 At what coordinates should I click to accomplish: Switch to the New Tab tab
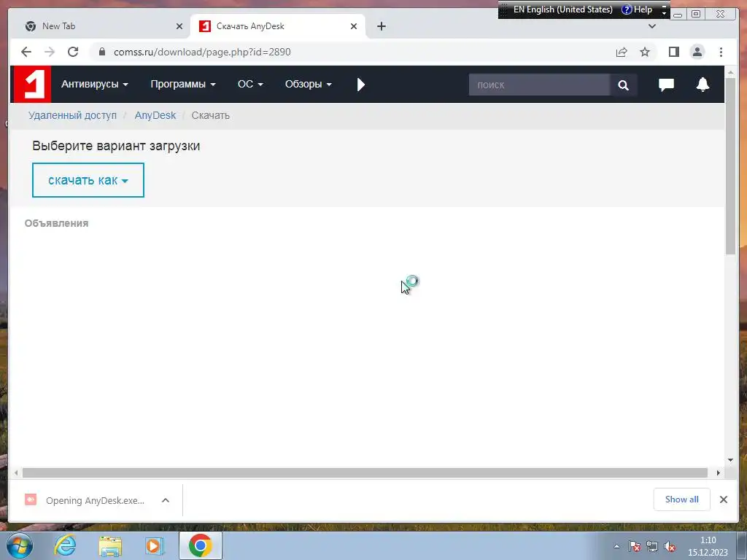[98, 26]
